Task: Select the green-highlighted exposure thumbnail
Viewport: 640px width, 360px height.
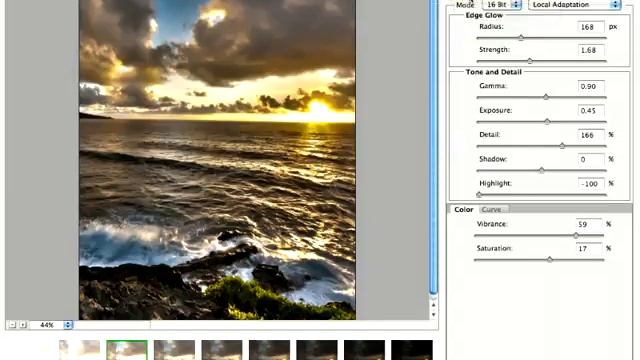Action: (x=127, y=350)
